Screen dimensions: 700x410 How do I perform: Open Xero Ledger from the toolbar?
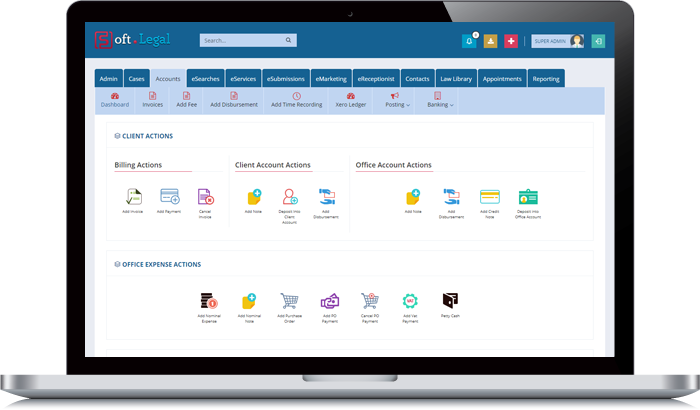tap(350, 100)
